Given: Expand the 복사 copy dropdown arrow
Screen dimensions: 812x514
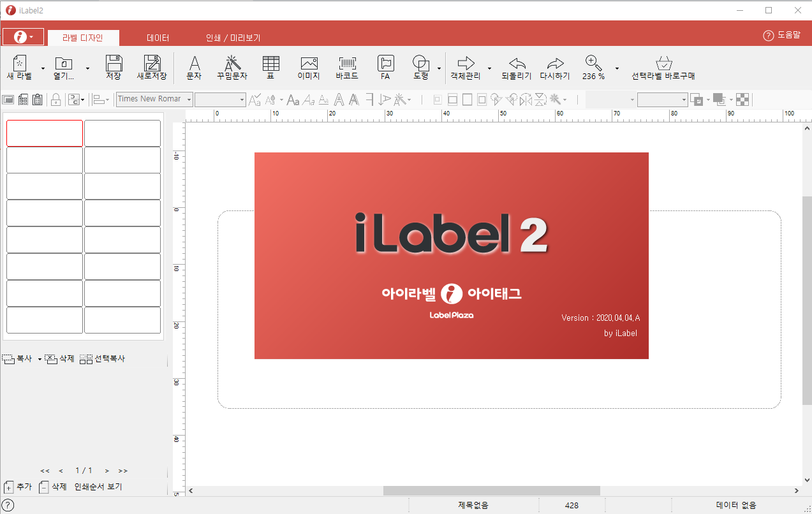Looking at the screenshot, I should [40, 360].
